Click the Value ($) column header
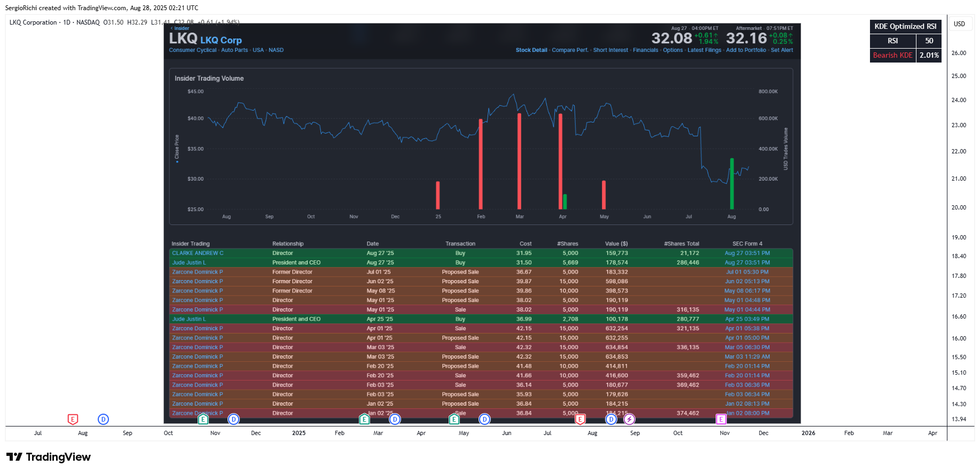980x473 pixels. click(616, 244)
